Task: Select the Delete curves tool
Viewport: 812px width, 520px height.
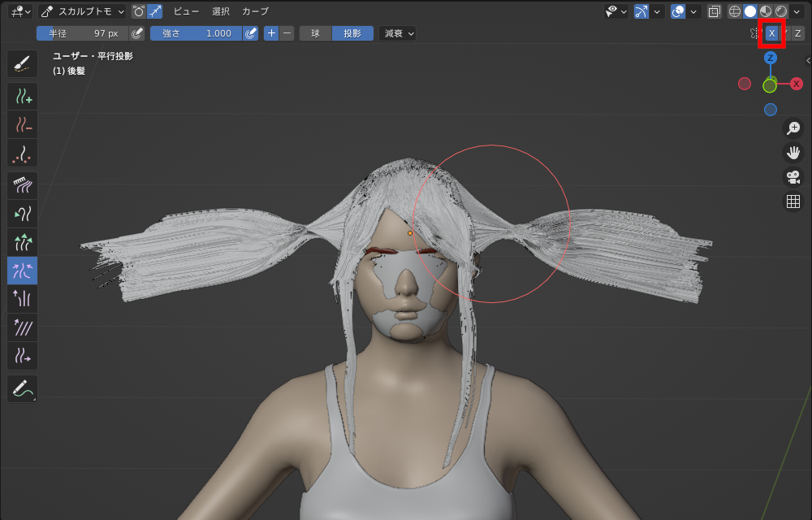Action: click(22, 125)
